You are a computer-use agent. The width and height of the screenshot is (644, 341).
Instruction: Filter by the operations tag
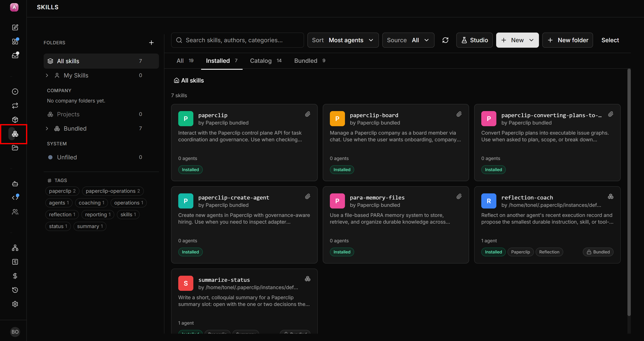click(x=129, y=203)
